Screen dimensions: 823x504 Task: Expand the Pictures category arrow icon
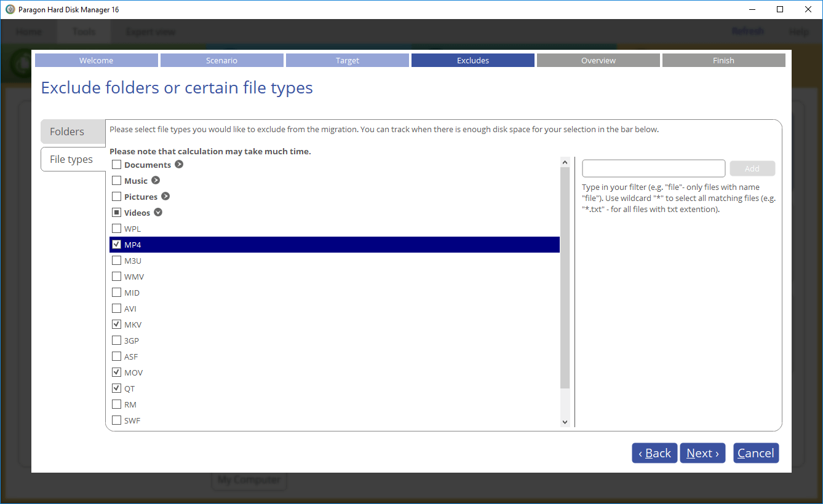point(165,196)
